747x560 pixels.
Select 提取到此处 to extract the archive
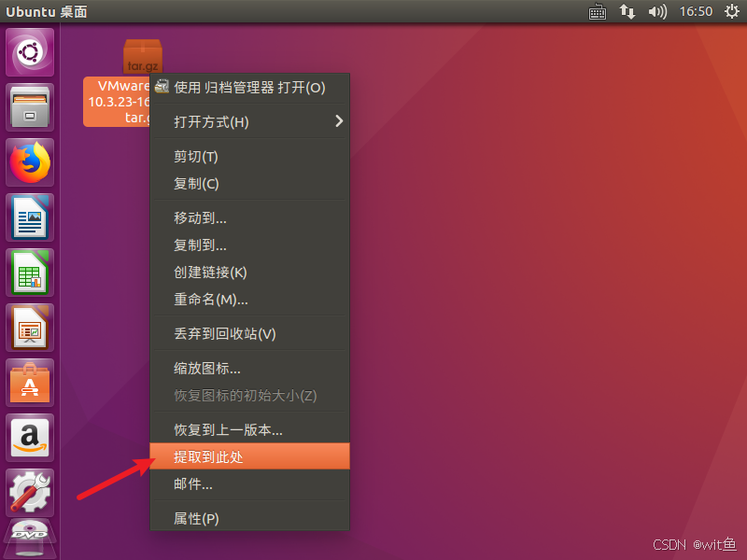[x=249, y=456]
